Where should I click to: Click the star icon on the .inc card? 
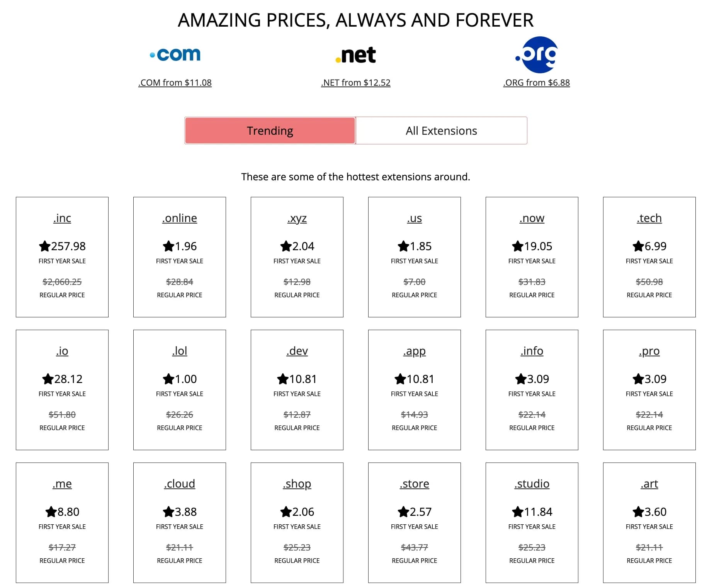[x=45, y=246]
